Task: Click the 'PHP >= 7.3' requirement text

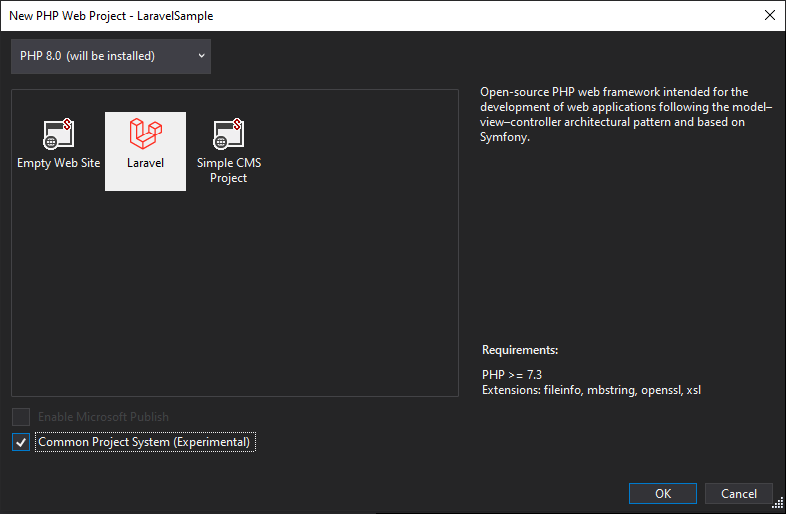Action: pyautogui.click(x=512, y=375)
